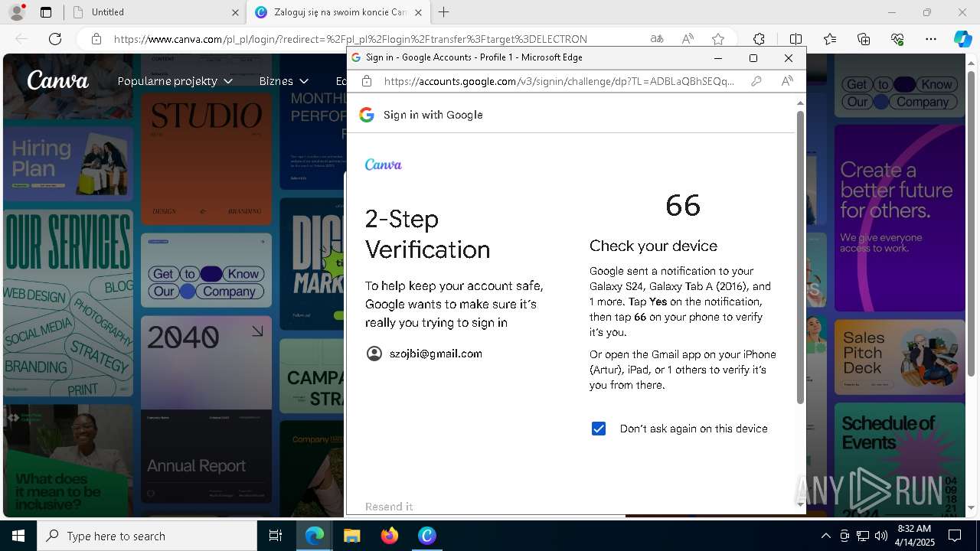Click read aloud icon in Google popup
The width and height of the screenshot is (980, 551).
(x=787, y=81)
